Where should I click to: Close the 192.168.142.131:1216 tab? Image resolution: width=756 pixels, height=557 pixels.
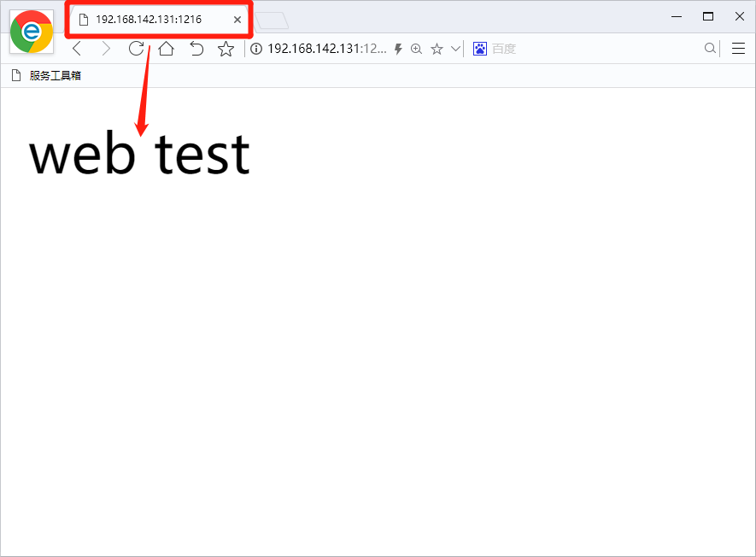pos(237,20)
